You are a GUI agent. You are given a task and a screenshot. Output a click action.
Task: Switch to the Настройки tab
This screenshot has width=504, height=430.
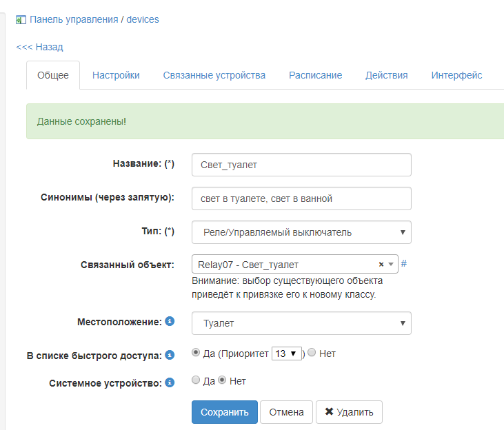coord(116,75)
